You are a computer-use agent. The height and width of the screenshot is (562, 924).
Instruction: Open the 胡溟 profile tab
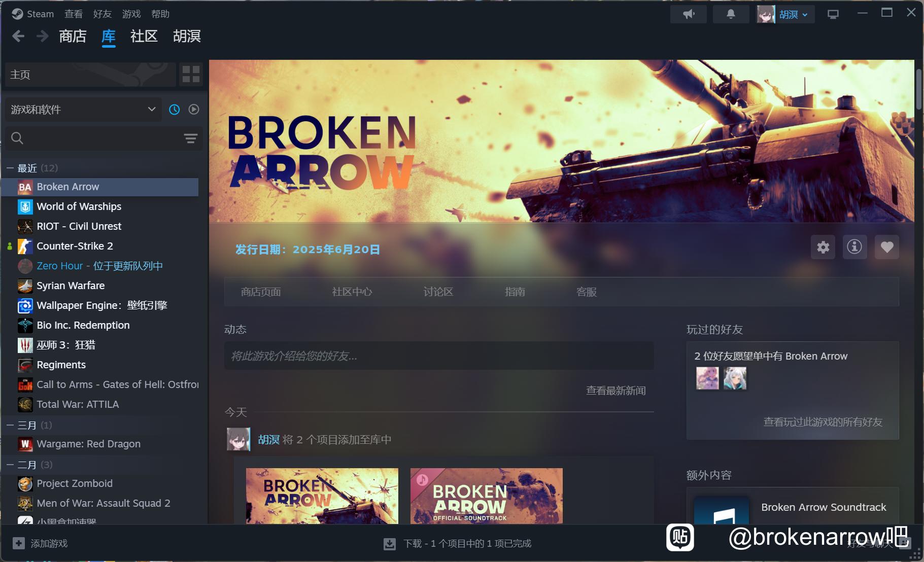coord(187,36)
